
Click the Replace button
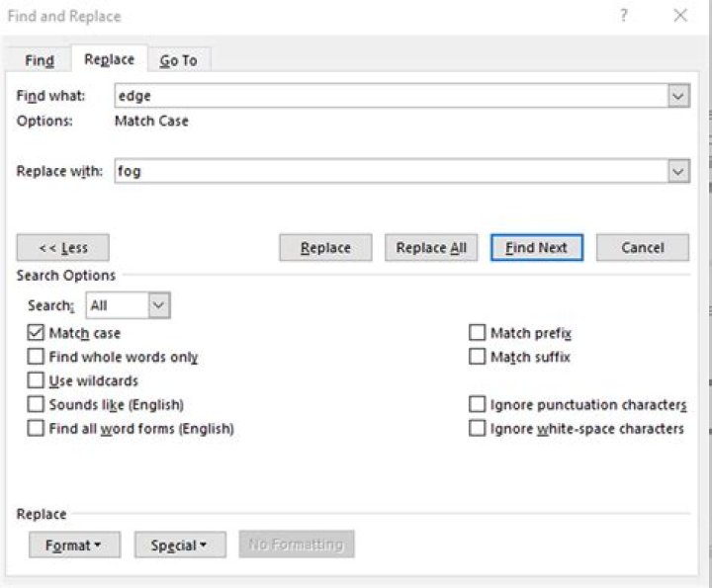coord(325,248)
